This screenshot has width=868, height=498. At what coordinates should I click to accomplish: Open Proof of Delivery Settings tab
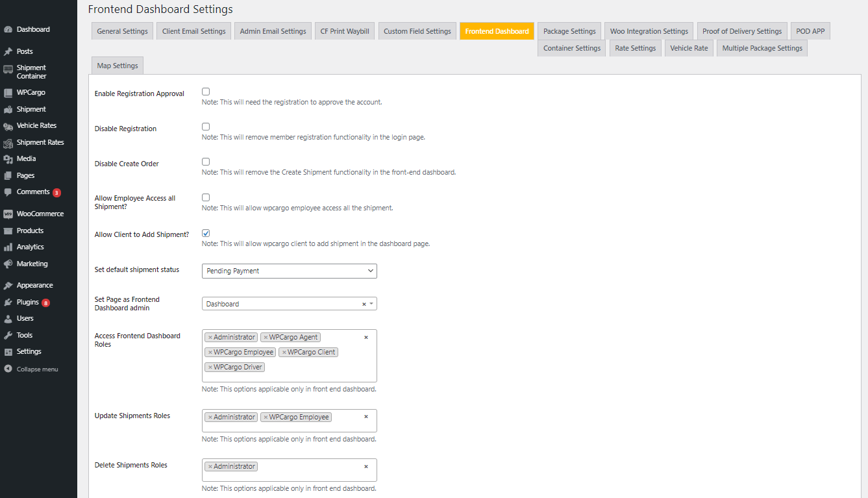click(x=742, y=31)
